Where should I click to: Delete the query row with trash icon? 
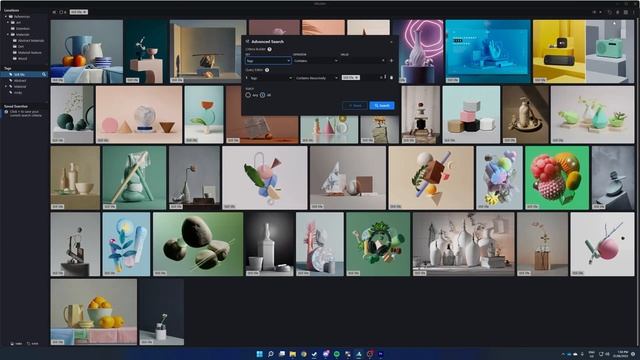[391, 78]
